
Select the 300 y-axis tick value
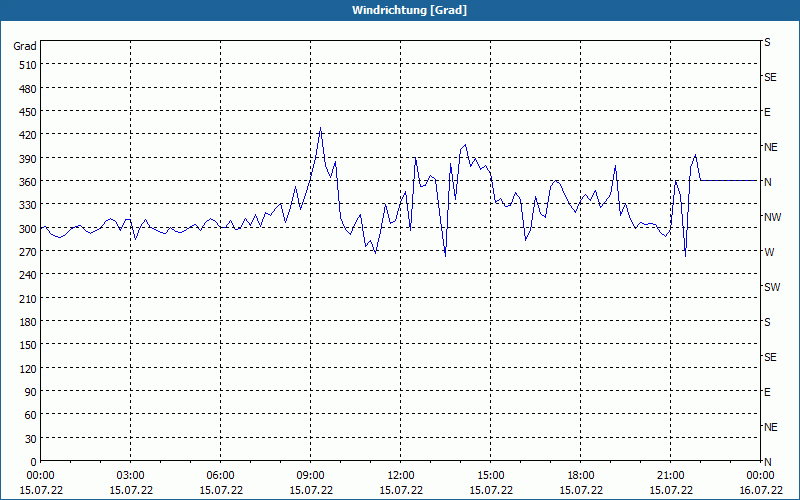[x=29, y=229]
